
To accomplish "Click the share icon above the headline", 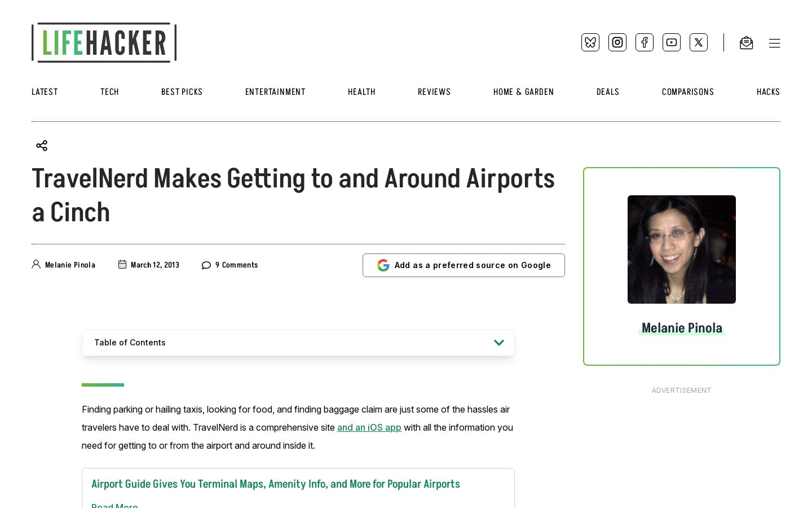I will (42, 146).
